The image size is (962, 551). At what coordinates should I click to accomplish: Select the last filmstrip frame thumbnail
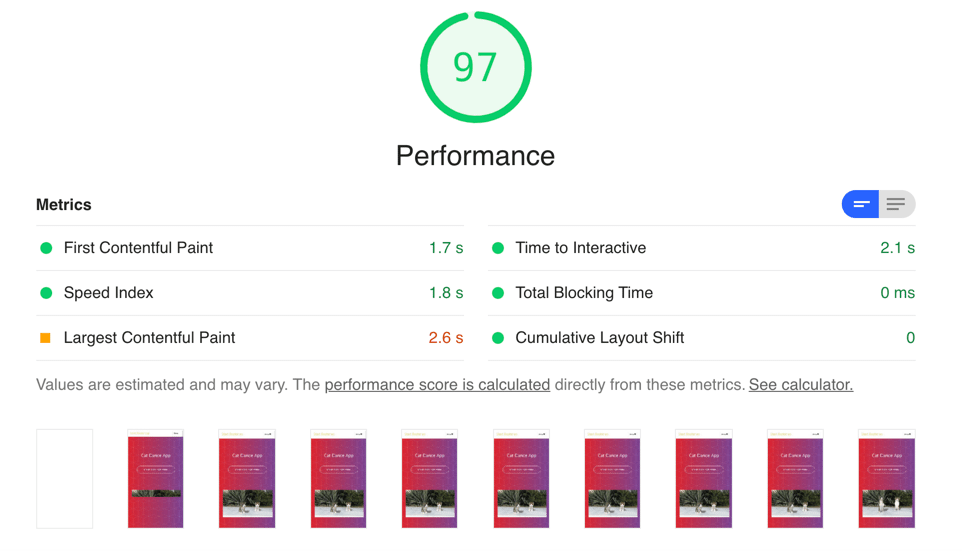pos(887,479)
